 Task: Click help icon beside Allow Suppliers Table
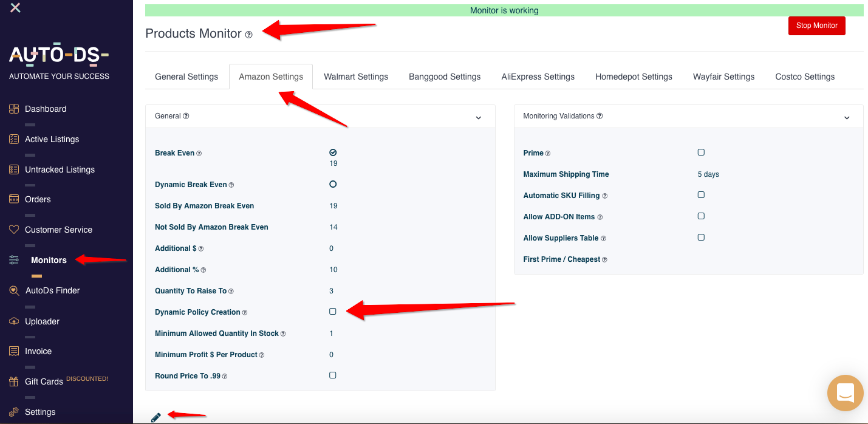tap(603, 239)
